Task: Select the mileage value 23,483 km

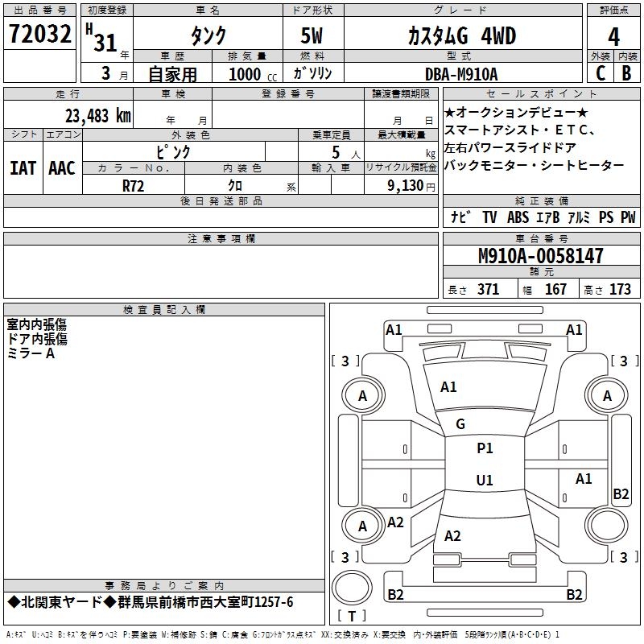Action: [95, 116]
